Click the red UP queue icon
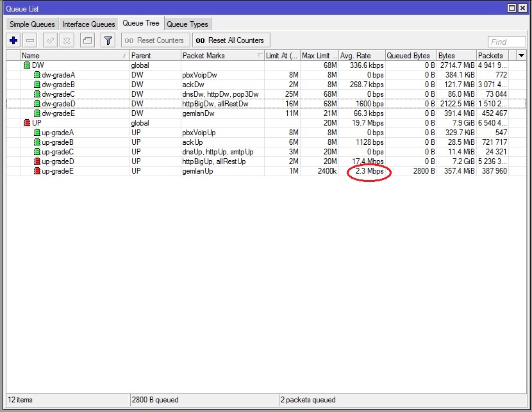The width and height of the screenshot is (532, 412). pos(27,123)
